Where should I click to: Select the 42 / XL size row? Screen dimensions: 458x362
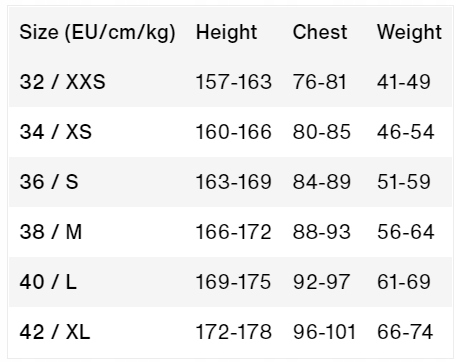230,332
